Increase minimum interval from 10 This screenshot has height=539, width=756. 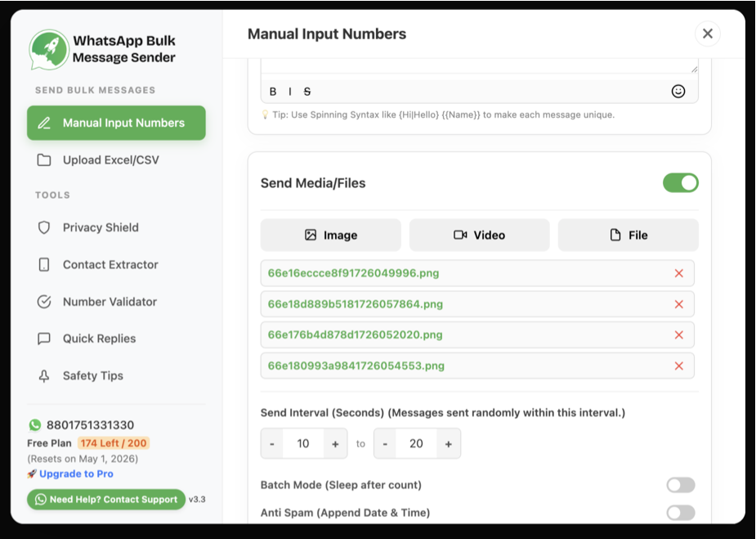click(335, 443)
